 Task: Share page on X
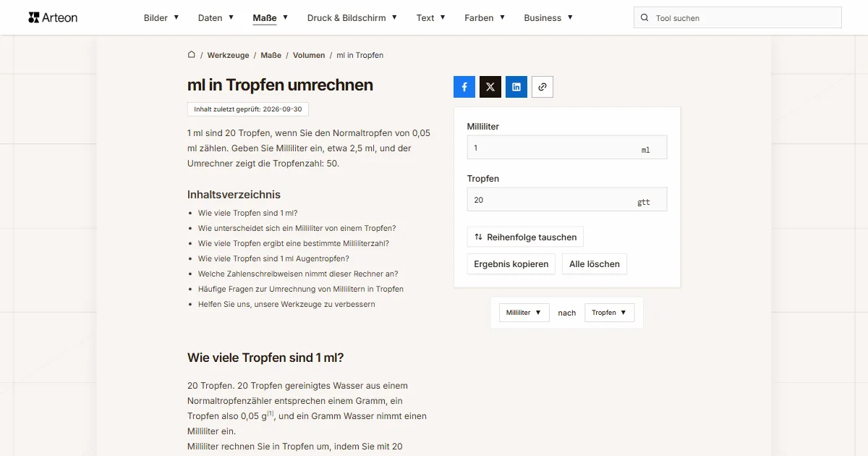490,87
